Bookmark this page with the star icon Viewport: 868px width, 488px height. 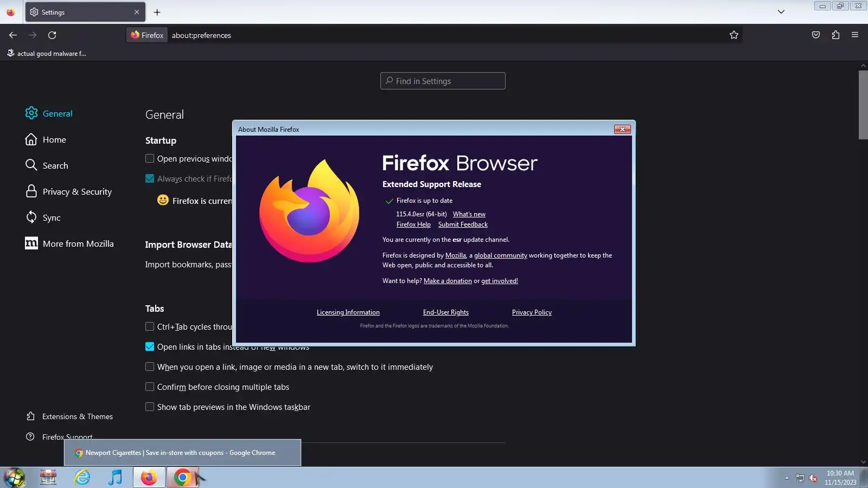734,35
